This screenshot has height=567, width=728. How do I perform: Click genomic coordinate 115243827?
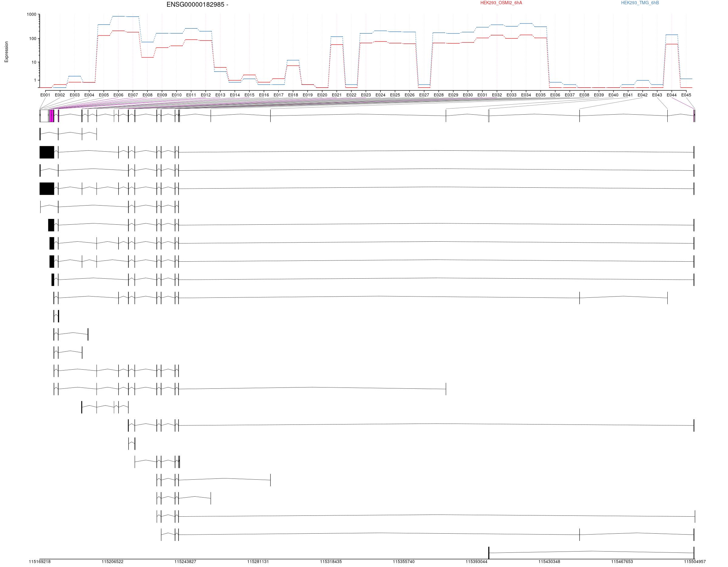[x=185, y=562]
